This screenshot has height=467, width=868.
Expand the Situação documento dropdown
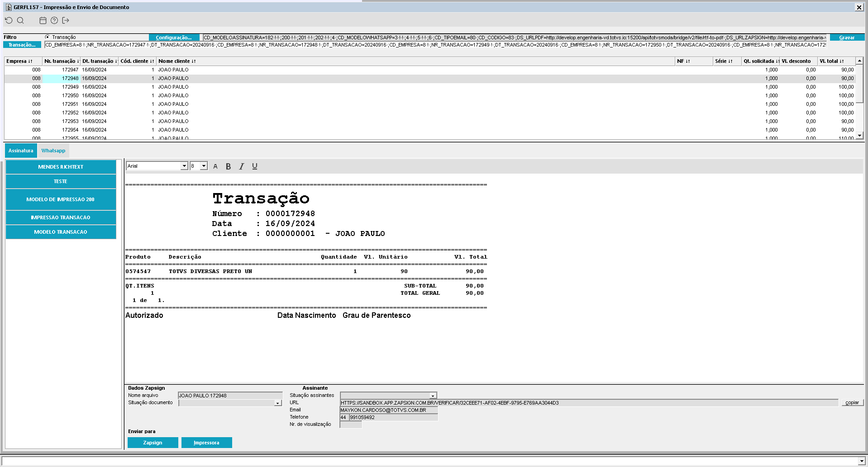(278, 403)
